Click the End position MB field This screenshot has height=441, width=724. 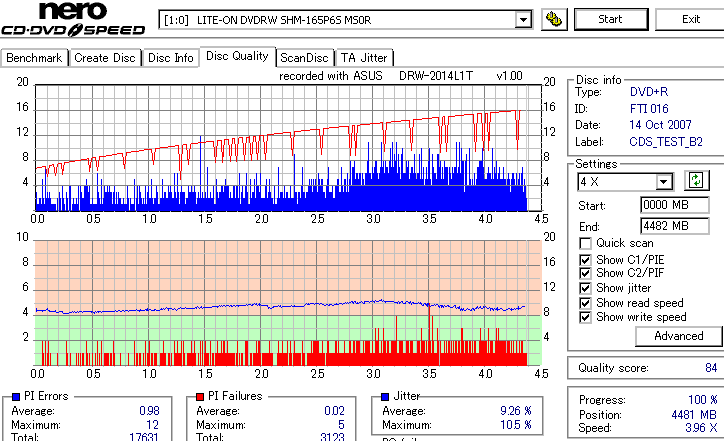tap(675, 226)
